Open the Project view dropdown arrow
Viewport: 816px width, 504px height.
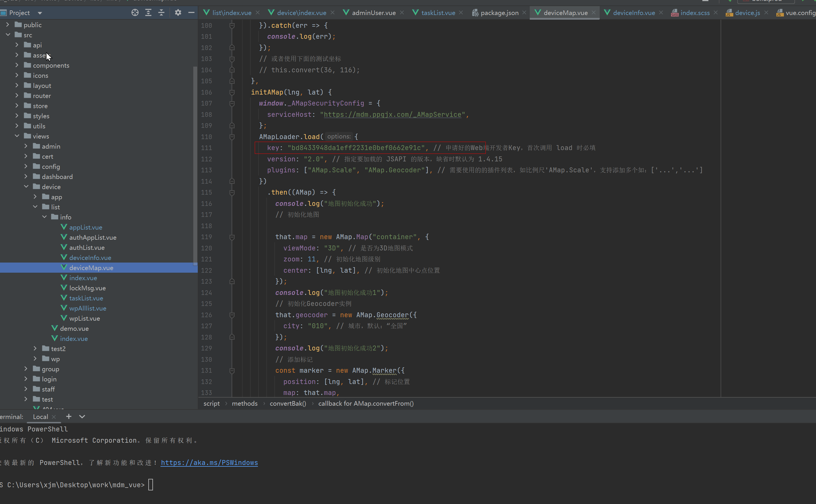[x=40, y=13]
